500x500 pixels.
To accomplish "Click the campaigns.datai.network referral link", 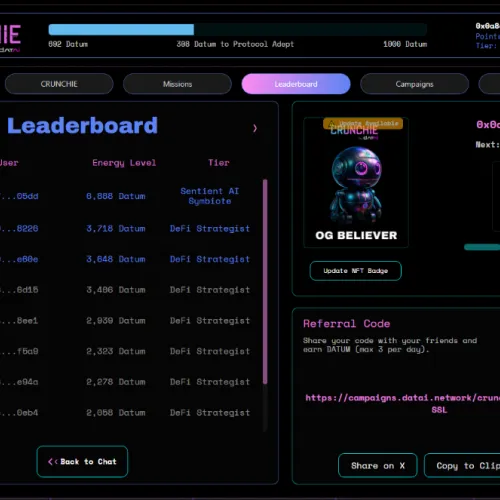I will pos(403,403).
